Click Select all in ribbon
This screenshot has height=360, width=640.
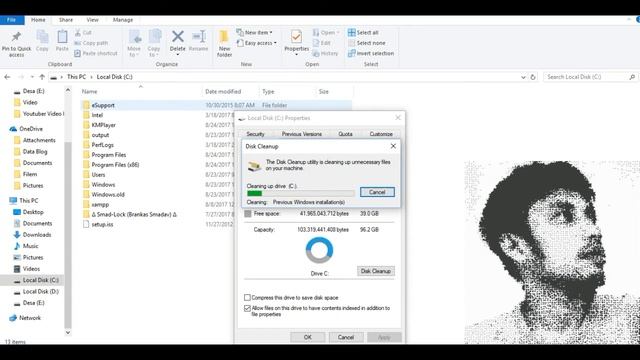coord(363,33)
